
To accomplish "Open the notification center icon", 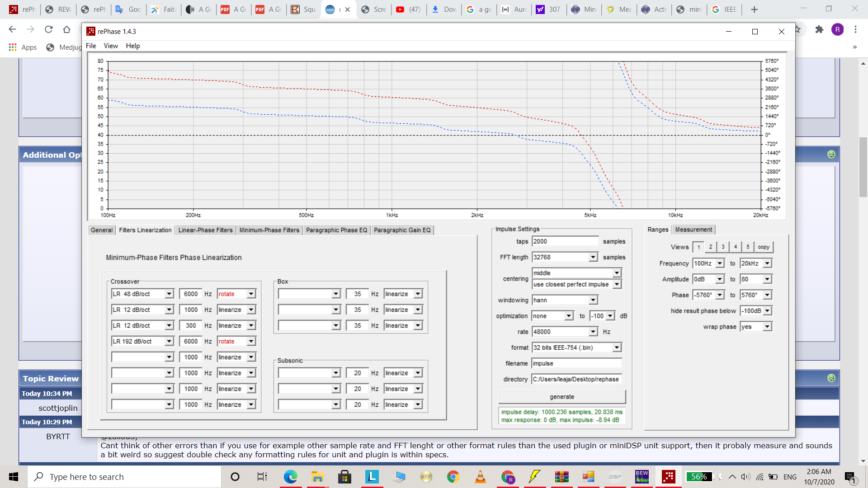I will coord(850,477).
